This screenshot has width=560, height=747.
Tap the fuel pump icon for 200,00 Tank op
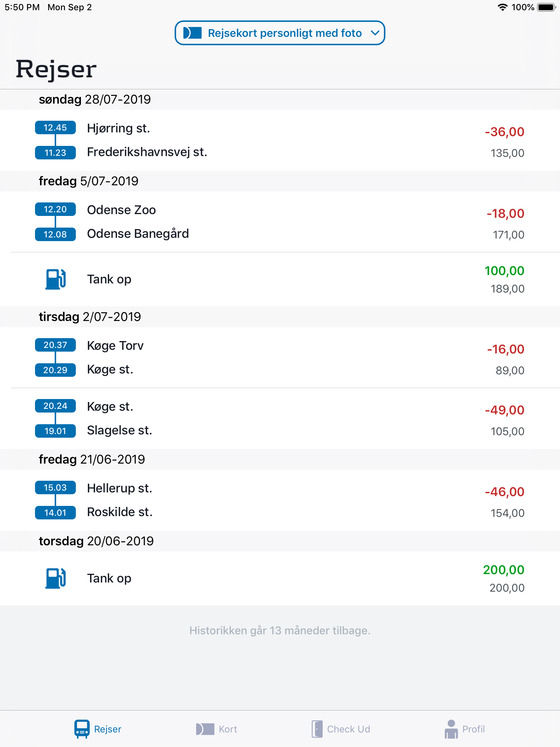pos(55,578)
